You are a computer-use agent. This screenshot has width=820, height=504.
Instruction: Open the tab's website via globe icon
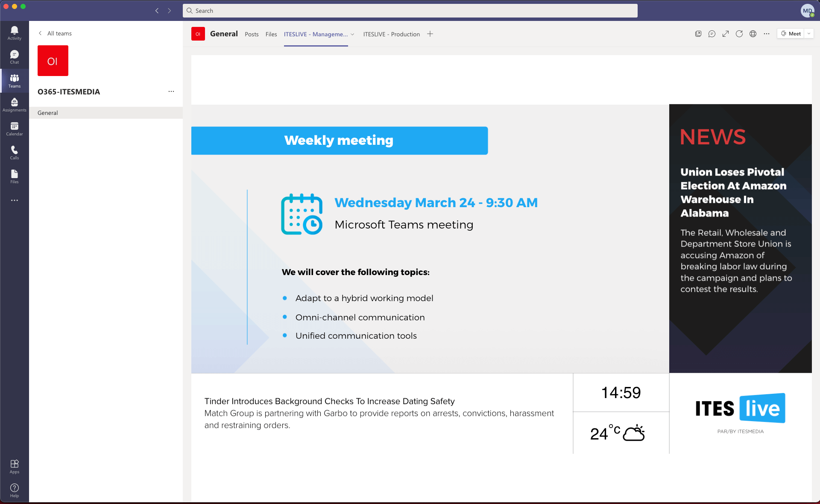click(753, 34)
